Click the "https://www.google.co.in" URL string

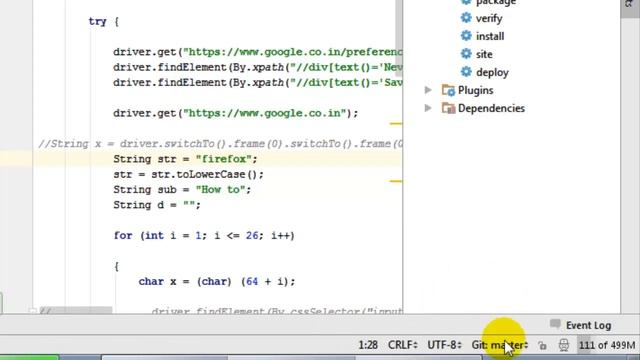tap(264, 113)
